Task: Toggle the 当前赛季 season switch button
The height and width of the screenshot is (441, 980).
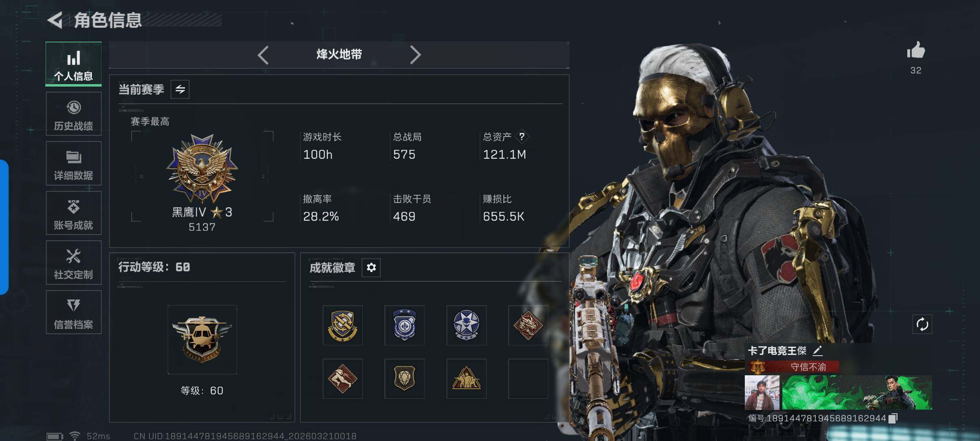Action: click(180, 89)
